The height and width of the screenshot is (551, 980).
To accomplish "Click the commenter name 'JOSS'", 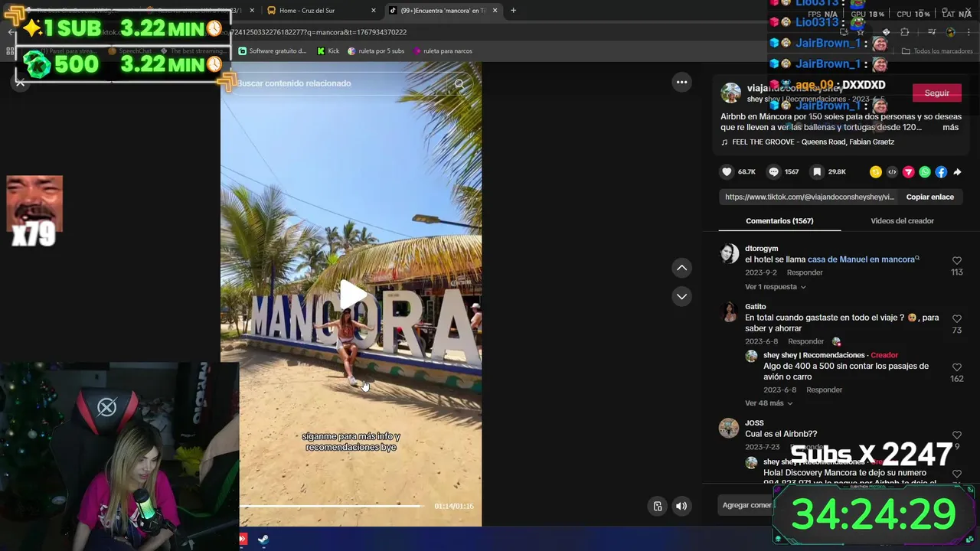I will point(754,423).
